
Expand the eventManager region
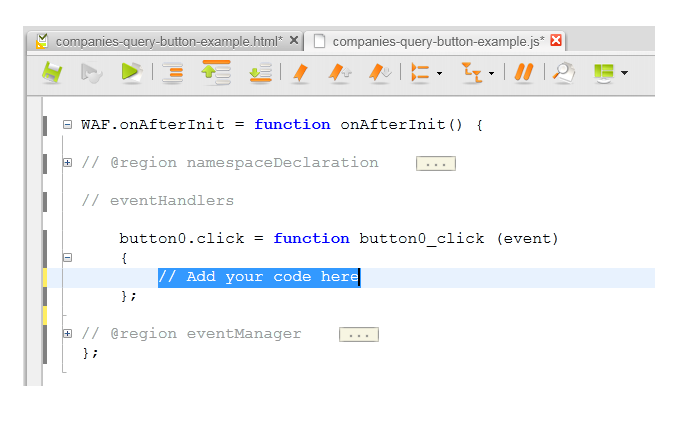pos(68,333)
